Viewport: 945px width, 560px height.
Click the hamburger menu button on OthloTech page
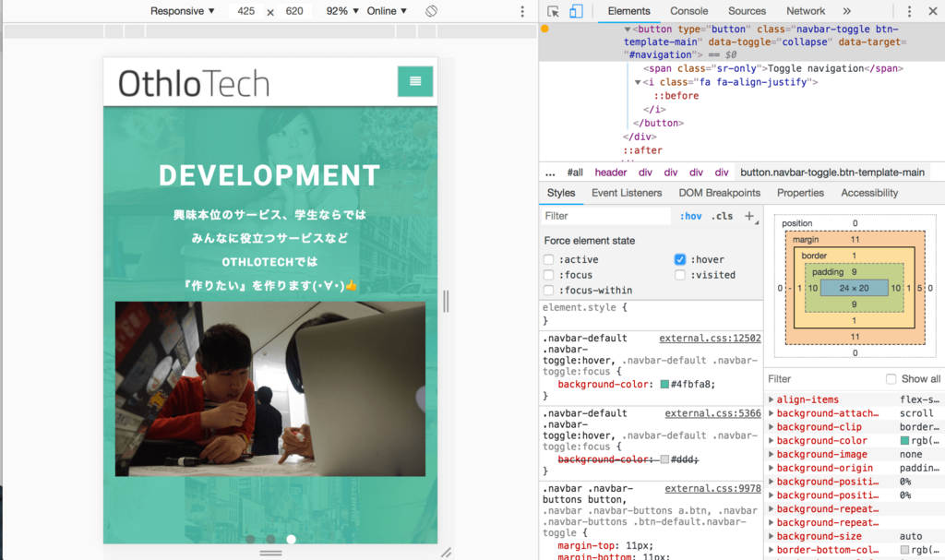(x=415, y=81)
